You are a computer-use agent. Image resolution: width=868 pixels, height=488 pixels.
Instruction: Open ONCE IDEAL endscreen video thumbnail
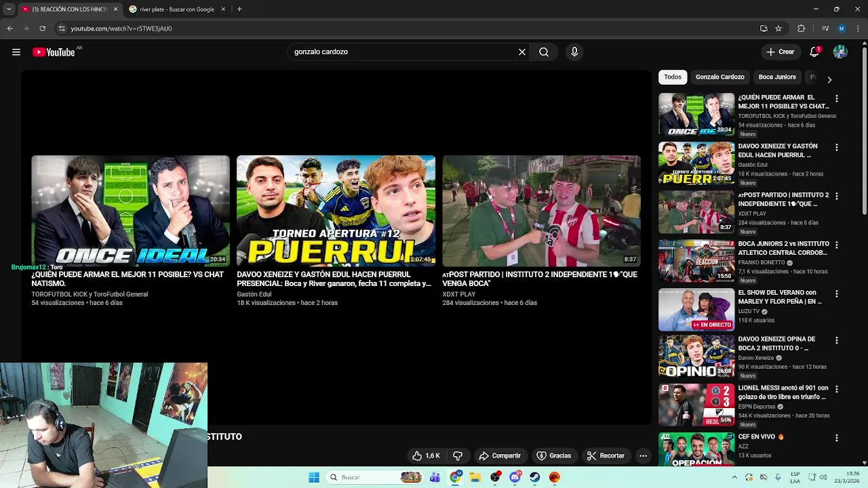(130, 211)
